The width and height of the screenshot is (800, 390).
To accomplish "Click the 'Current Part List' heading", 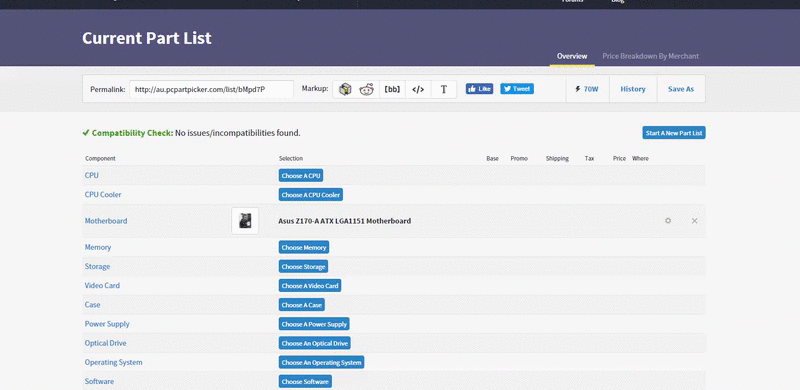I will (147, 38).
